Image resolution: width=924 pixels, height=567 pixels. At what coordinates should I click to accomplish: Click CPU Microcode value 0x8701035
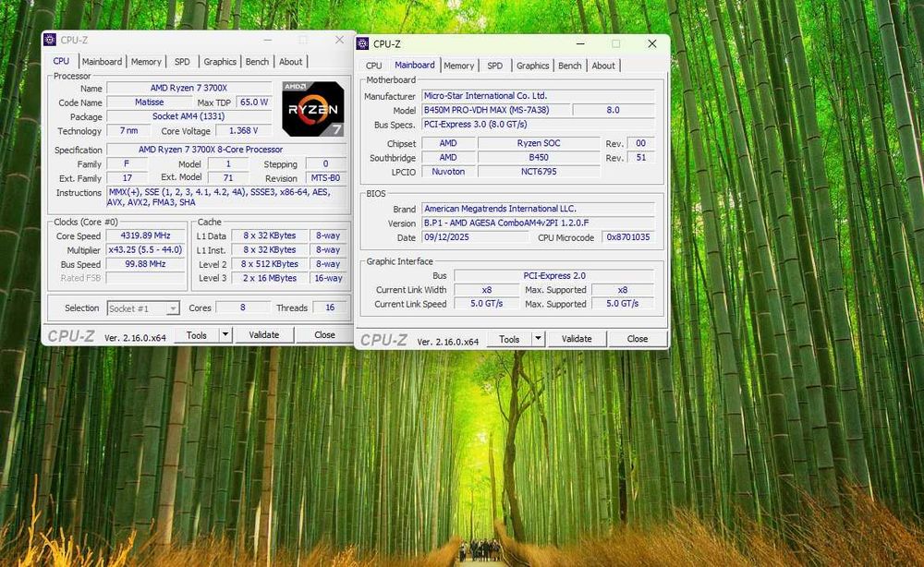tap(628, 237)
